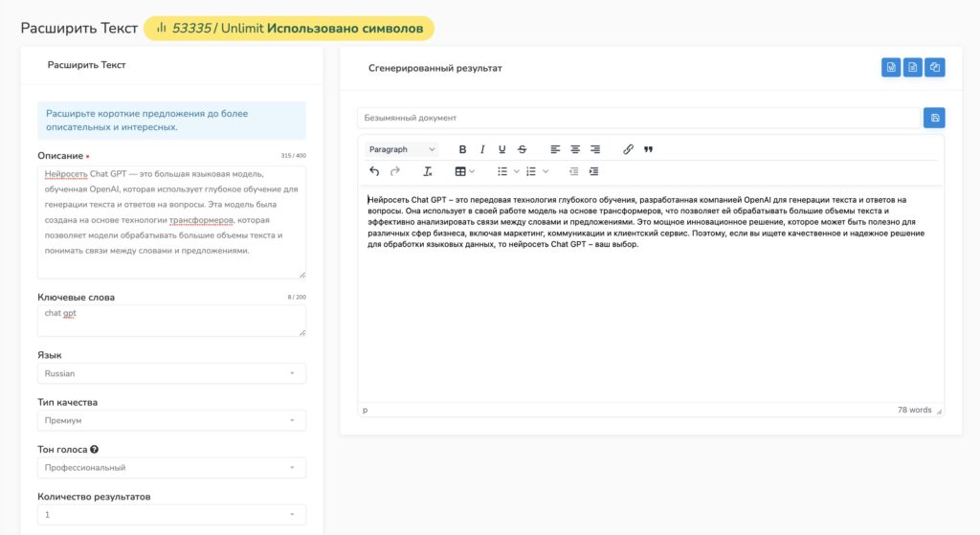Insert a bulleted list

501,171
